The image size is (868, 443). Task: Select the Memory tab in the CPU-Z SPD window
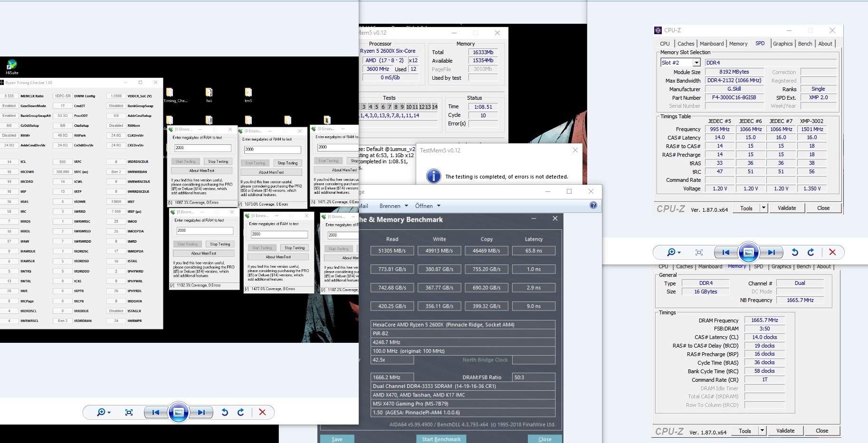738,44
